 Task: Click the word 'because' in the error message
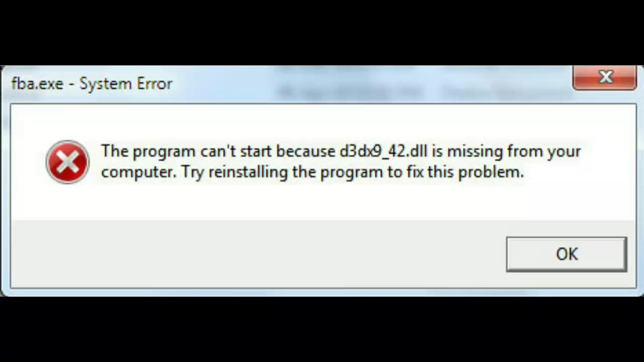click(306, 151)
